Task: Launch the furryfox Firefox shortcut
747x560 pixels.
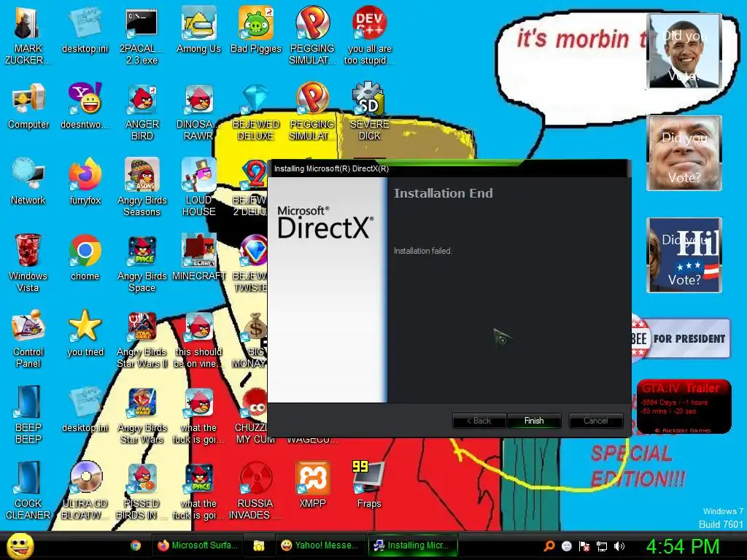Action: (85, 182)
